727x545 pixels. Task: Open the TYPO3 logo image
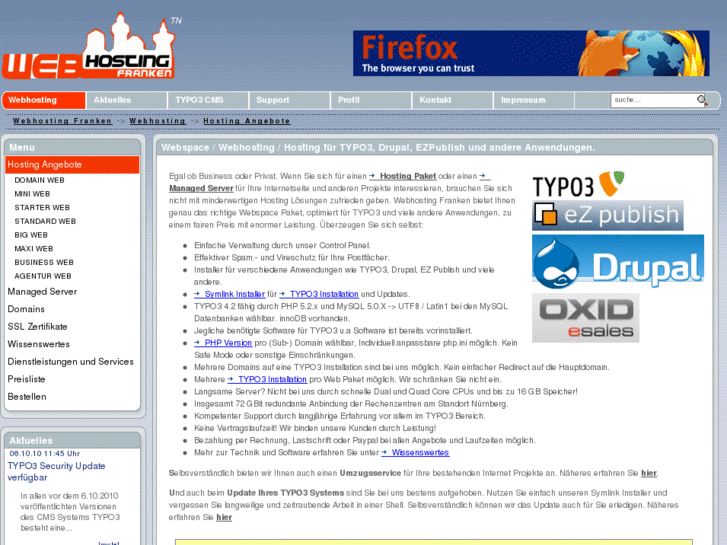(578, 185)
